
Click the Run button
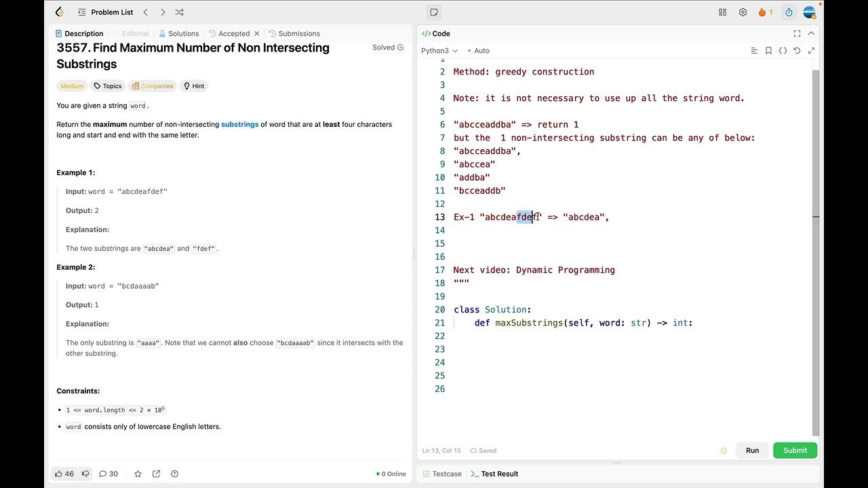pos(752,450)
